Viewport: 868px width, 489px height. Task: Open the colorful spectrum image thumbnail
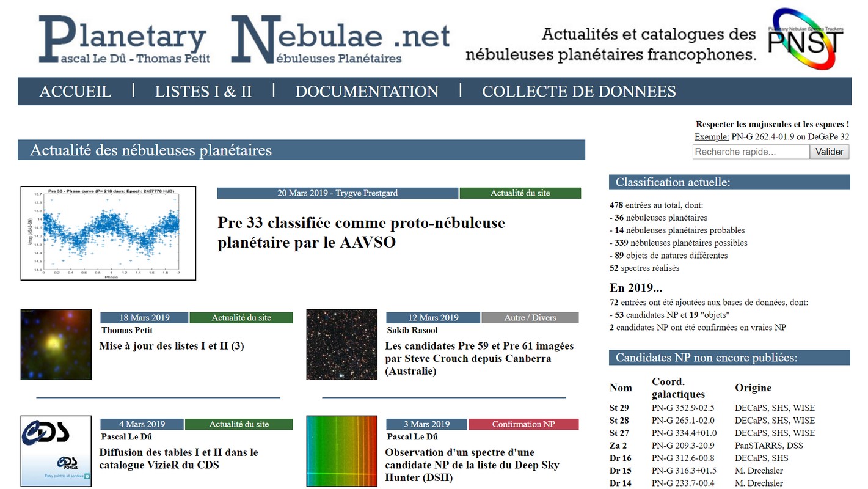(341, 451)
